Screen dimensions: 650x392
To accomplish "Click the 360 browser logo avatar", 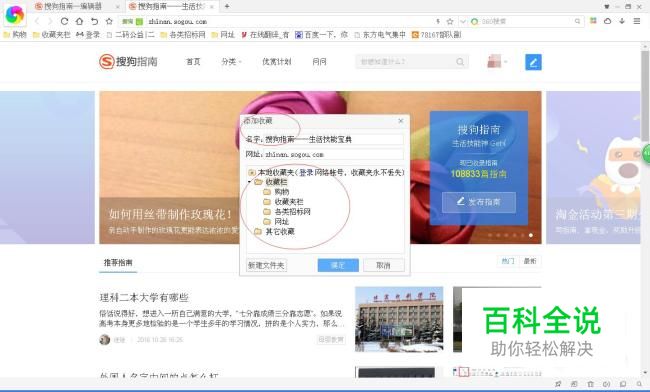I will point(15,15).
